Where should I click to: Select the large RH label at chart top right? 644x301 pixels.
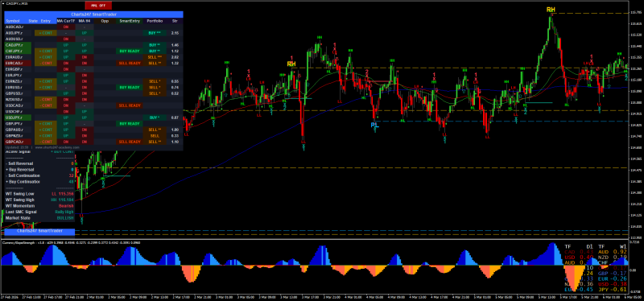(x=551, y=10)
